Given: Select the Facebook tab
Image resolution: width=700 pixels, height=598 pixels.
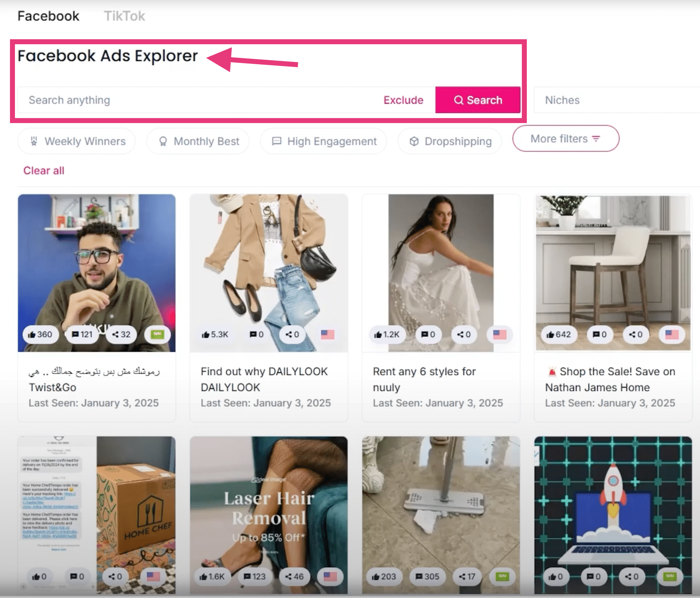Looking at the screenshot, I should tap(48, 16).
